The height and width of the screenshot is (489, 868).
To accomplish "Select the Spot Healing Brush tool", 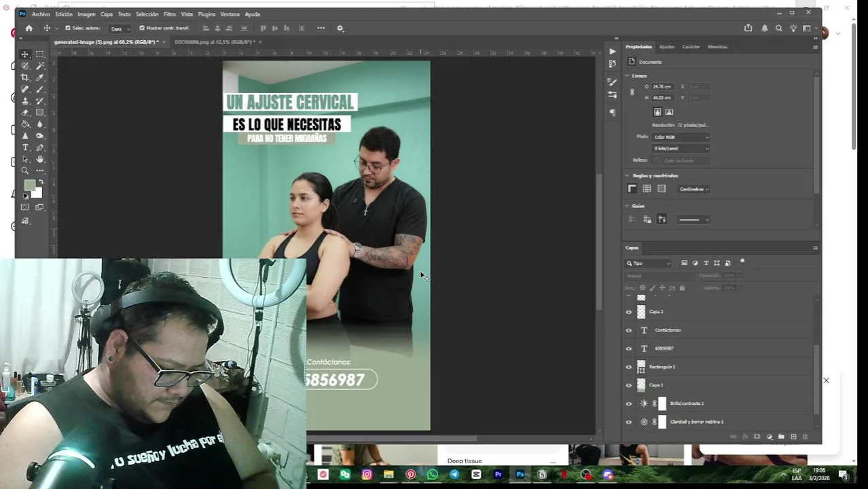I will coord(25,89).
